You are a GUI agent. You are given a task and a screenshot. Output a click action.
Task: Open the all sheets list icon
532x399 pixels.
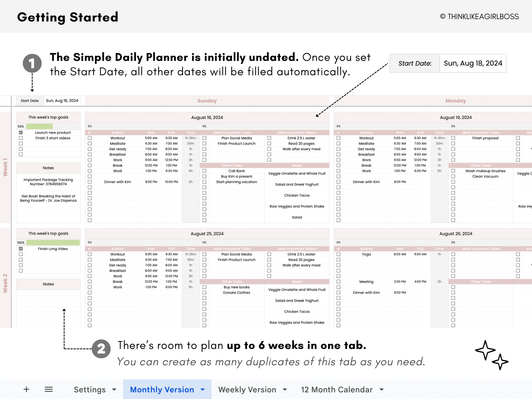pyautogui.click(x=49, y=389)
